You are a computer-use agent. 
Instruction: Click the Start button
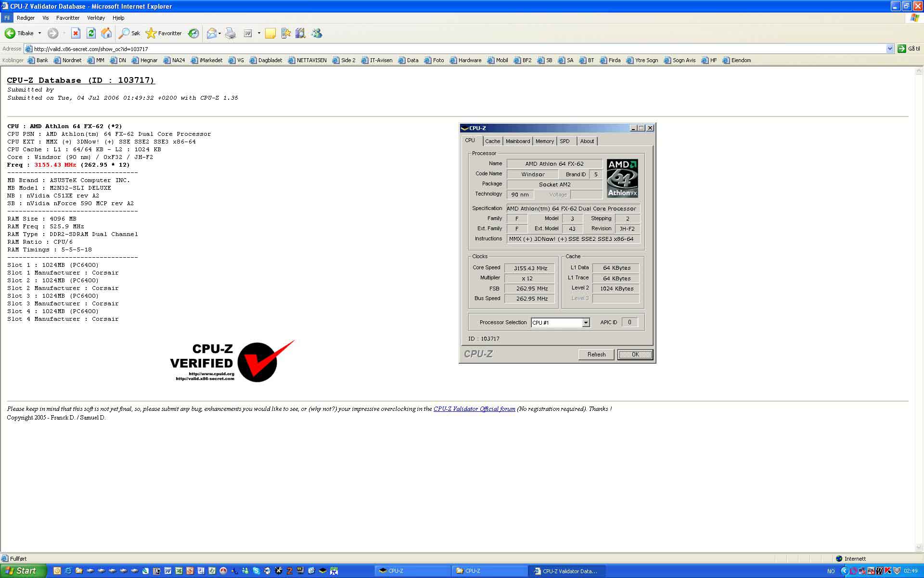tap(23, 571)
